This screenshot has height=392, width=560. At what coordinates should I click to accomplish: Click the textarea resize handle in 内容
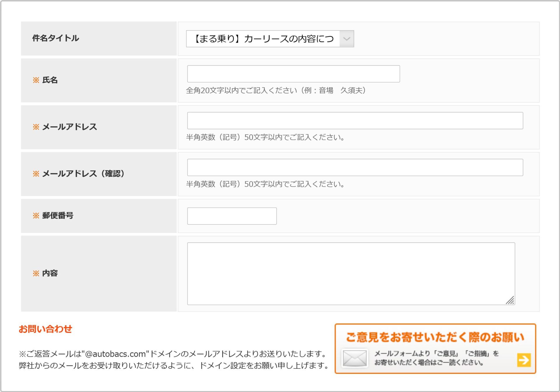click(x=510, y=300)
